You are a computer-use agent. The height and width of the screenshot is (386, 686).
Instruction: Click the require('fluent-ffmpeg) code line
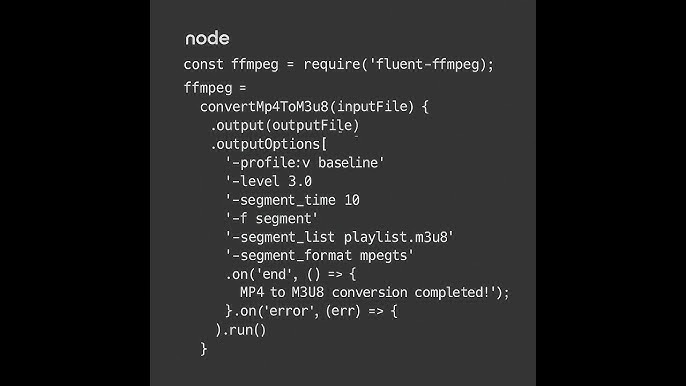[339, 65]
